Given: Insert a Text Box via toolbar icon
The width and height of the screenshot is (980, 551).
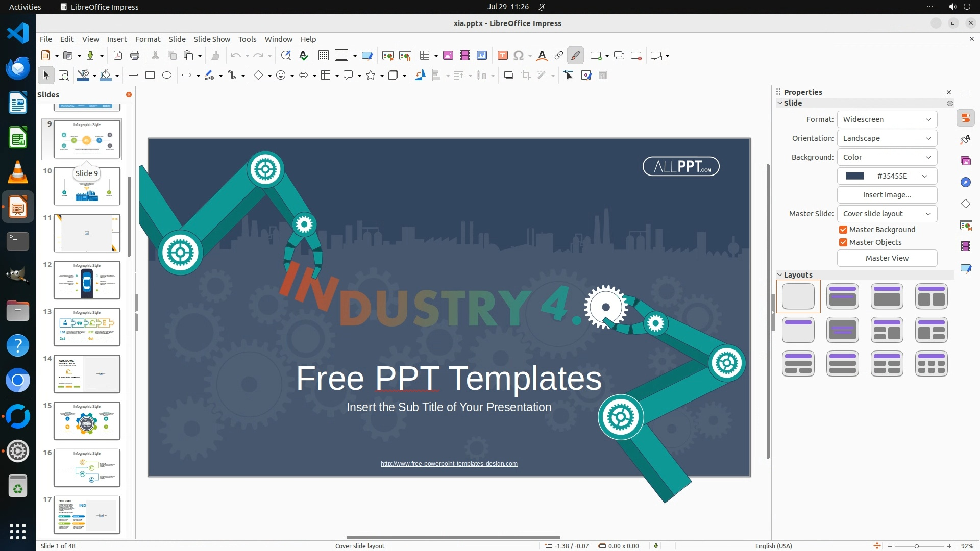Looking at the screenshot, I should [502, 56].
